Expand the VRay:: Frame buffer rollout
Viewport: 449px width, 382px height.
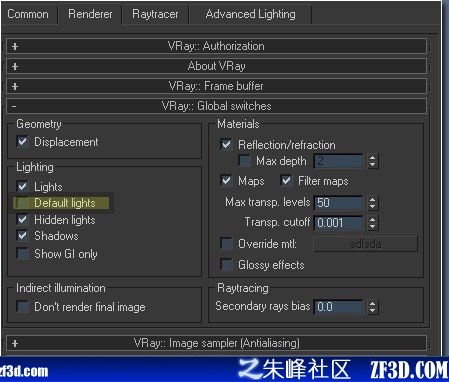[216, 86]
